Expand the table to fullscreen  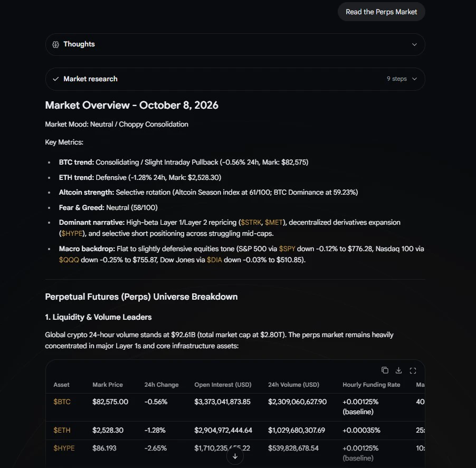click(413, 370)
